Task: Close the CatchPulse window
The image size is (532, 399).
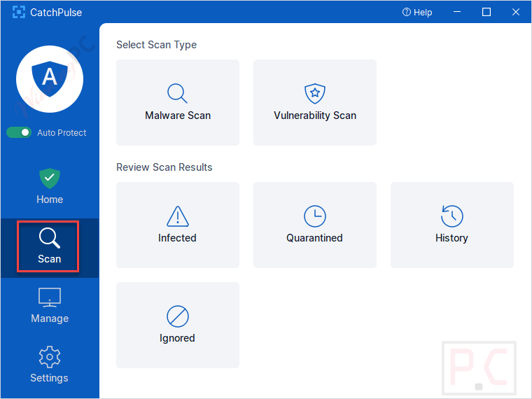Action: tap(516, 12)
